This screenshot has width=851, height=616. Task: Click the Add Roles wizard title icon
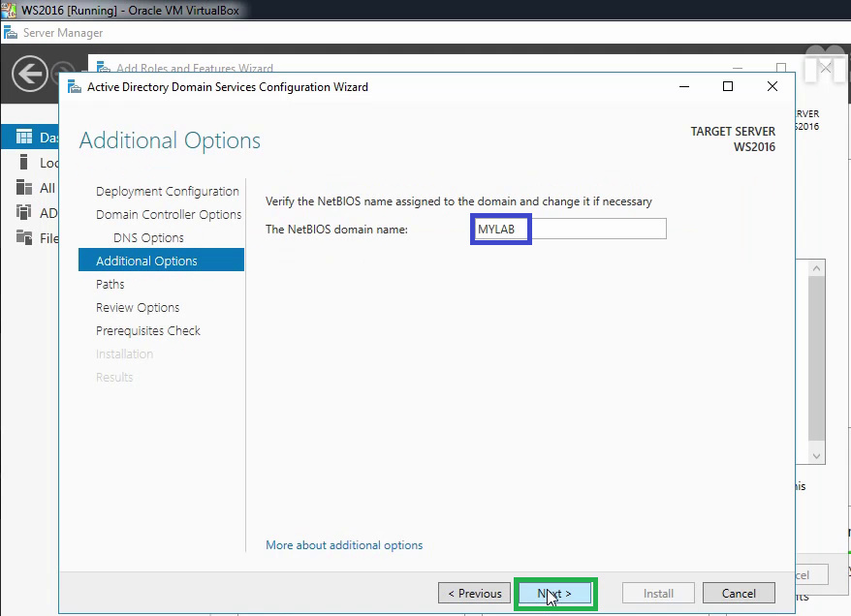point(103,67)
